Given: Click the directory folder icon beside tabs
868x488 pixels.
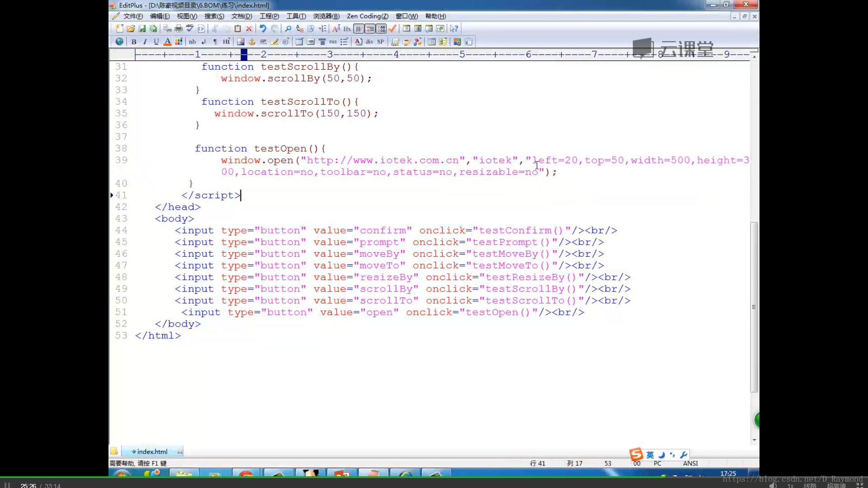Looking at the screenshot, I should [x=114, y=451].
